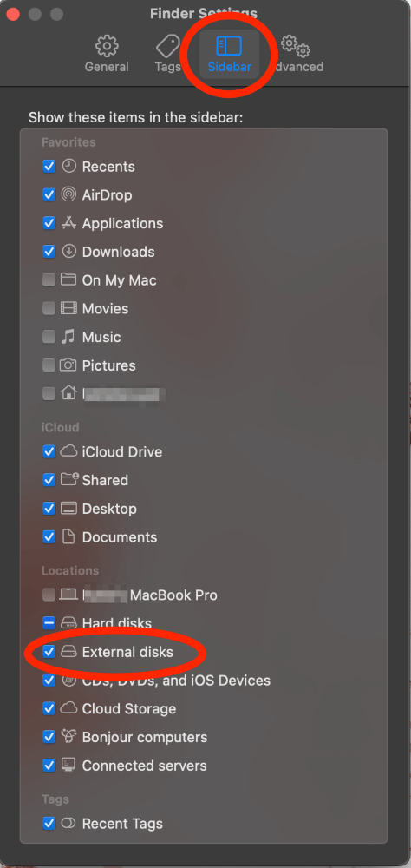Click the Music note icon
411x868 pixels.
68,337
